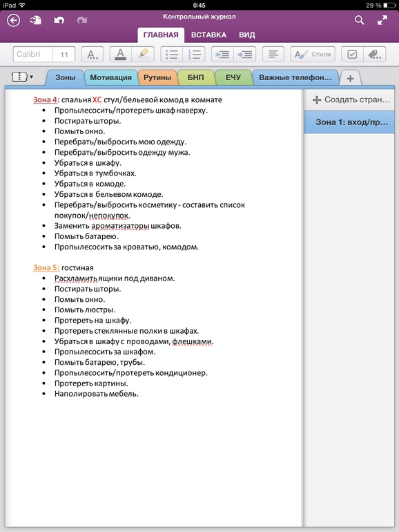Screen dimensions: 399x532
Task: Open the ВСТАВКА ribbon tab
Action: click(209, 35)
